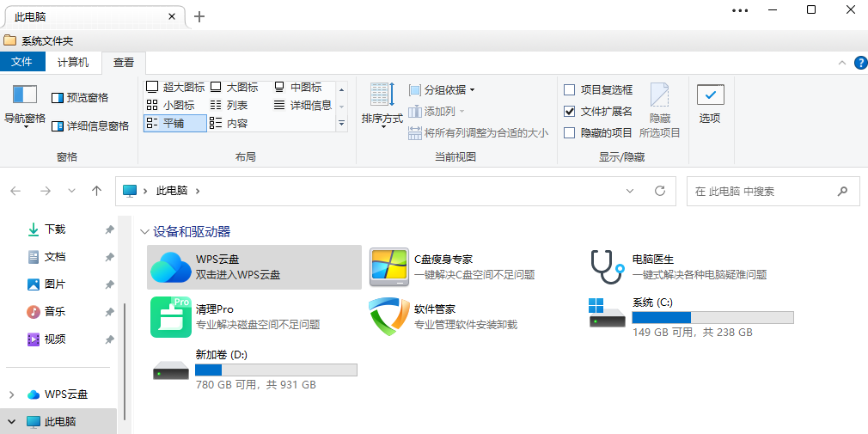
Task: Toggle the 预览窗格 preview pane
Action: click(80, 98)
